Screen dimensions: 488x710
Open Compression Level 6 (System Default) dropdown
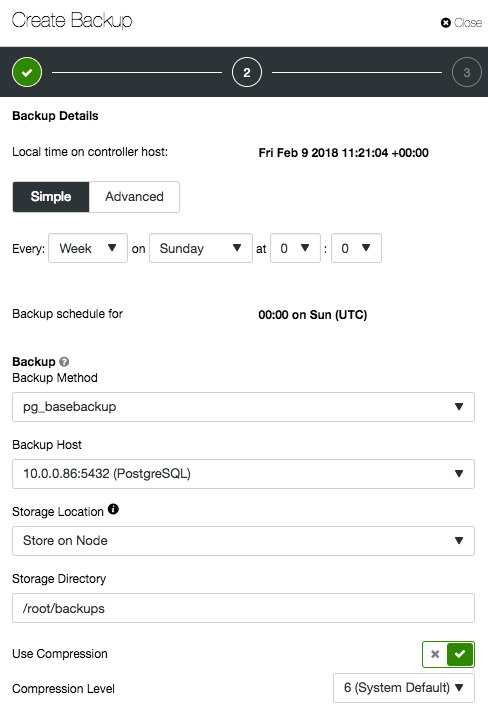[x=404, y=688]
